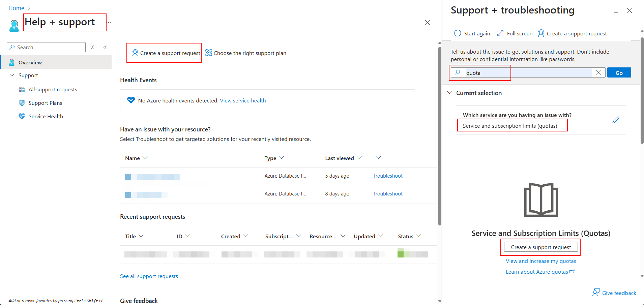Screen dimensions: 644x305
Task: Click Create a support request button under Quotas
Action: coord(541,247)
